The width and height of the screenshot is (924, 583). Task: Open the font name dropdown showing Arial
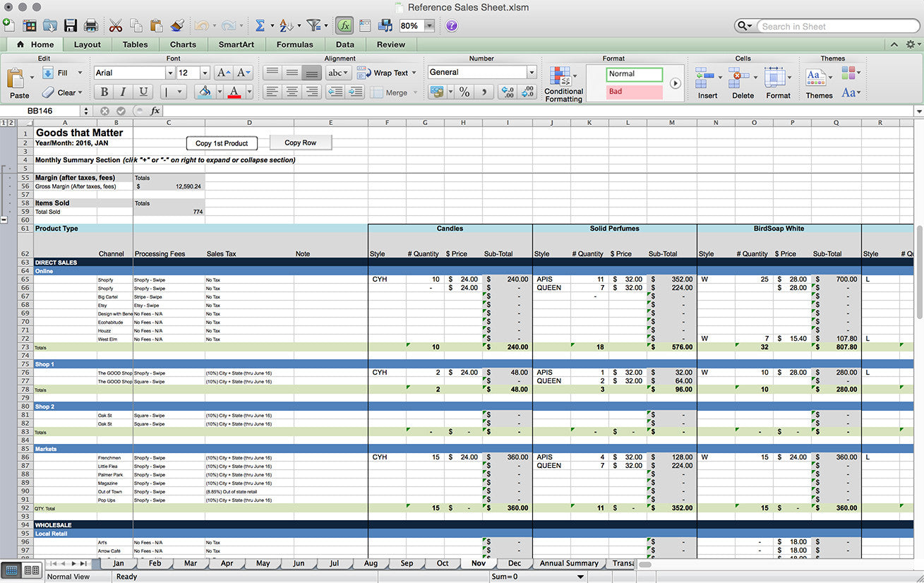169,73
